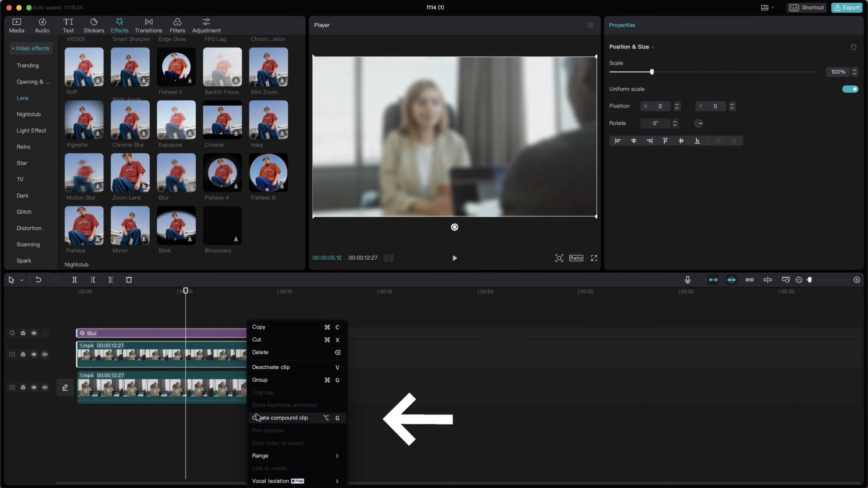Viewport: 868px width, 488px height.
Task: Click the Undo icon in toolbar
Action: [x=37, y=279]
